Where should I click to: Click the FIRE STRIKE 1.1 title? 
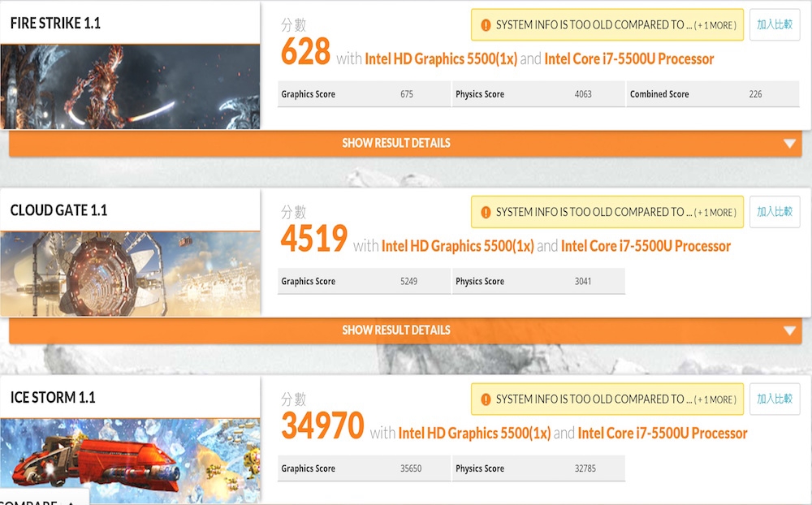[55, 24]
